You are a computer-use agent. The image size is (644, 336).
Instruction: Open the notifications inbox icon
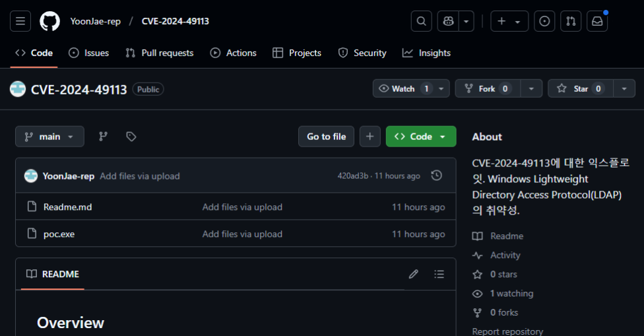click(x=597, y=21)
